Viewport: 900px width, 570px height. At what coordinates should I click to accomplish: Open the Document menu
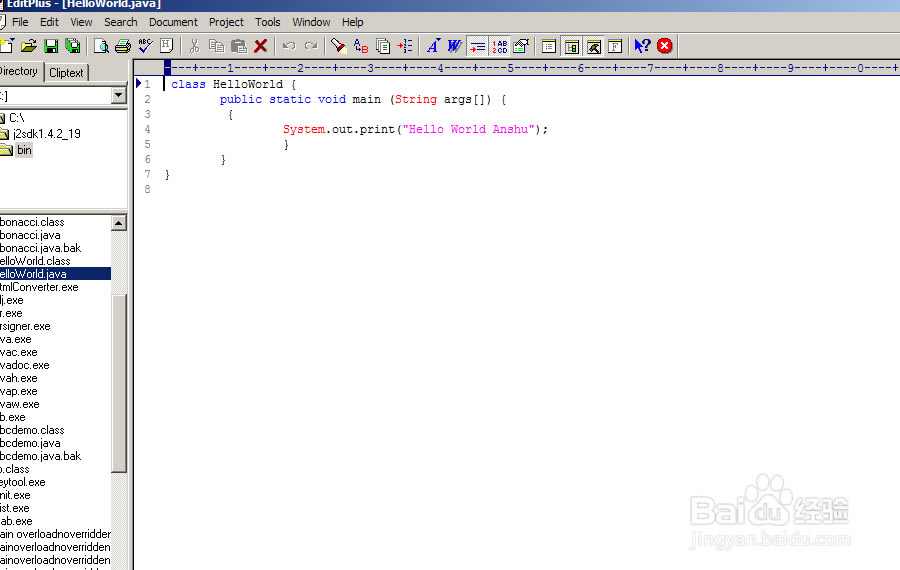[173, 22]
